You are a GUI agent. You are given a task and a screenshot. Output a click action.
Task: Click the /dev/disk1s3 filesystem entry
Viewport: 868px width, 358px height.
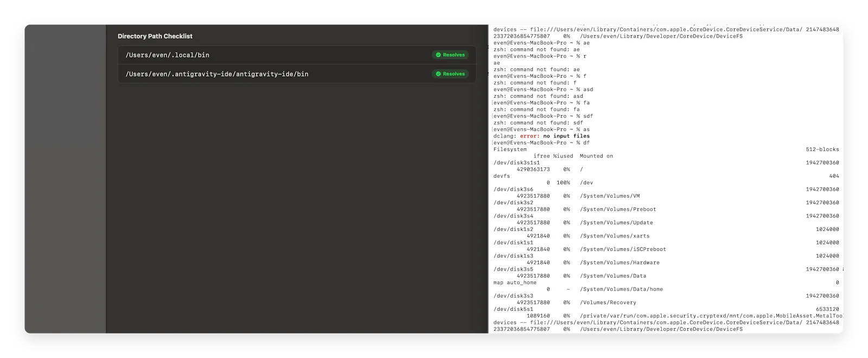513,256
